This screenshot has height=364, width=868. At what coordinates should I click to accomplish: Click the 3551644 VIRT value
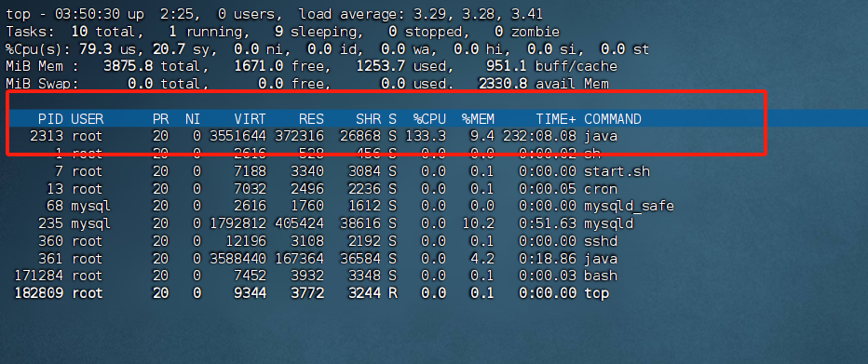(237, 136)
